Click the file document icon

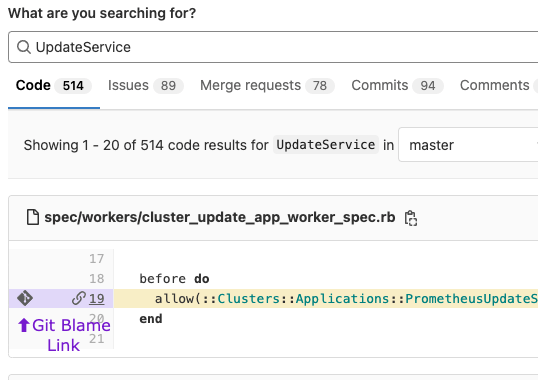(33, 217)
